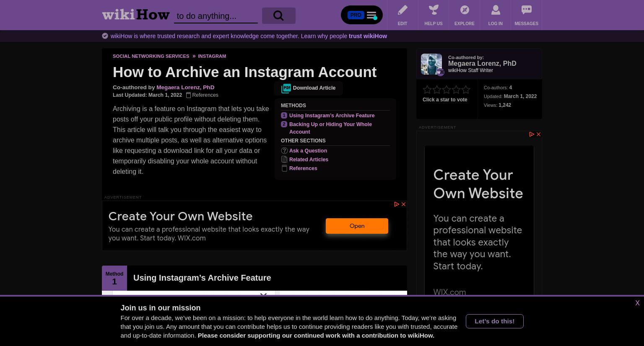Viewport: 644px width, 346px height.
Task: Click the wikiHow logo
Action: (136, 15)
